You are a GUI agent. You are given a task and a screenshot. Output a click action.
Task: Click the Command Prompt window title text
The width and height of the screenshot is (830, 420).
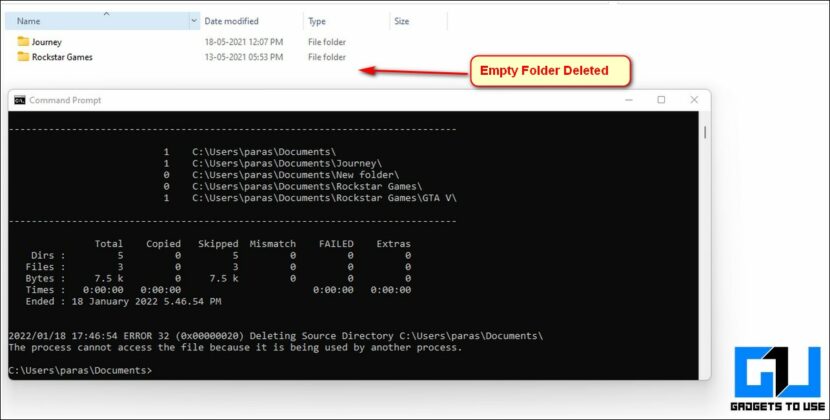(x=65, y=100)
